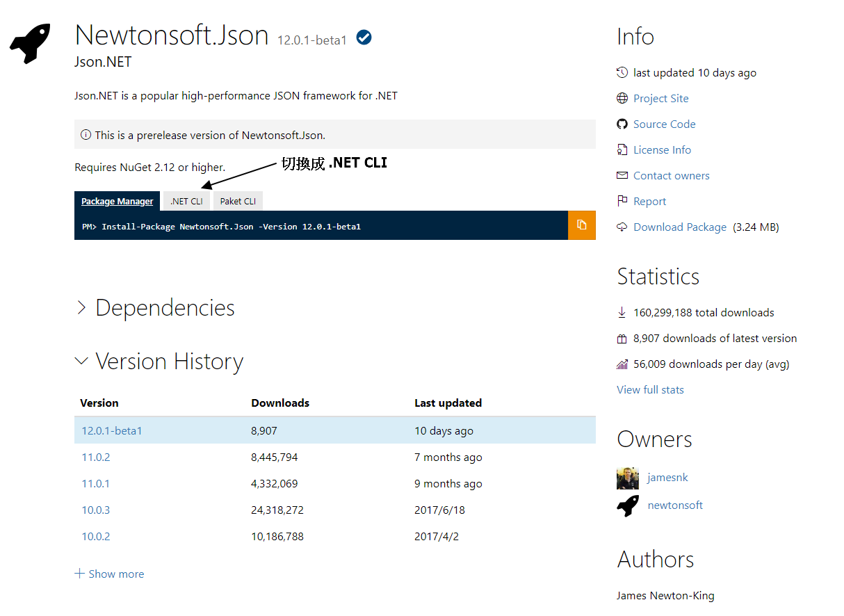Click the globe icon for Project Site
This screenshot has width=844, height=616.
[x=622, y=98]
